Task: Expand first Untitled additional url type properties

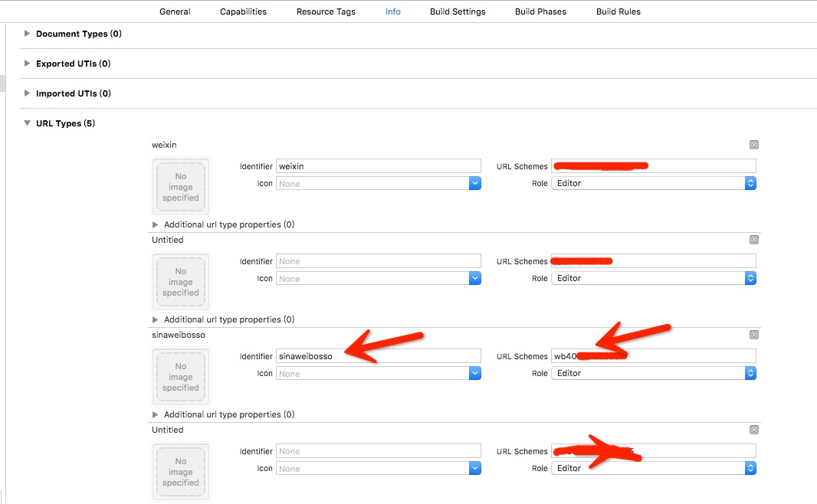Action: tap(155, 319)
